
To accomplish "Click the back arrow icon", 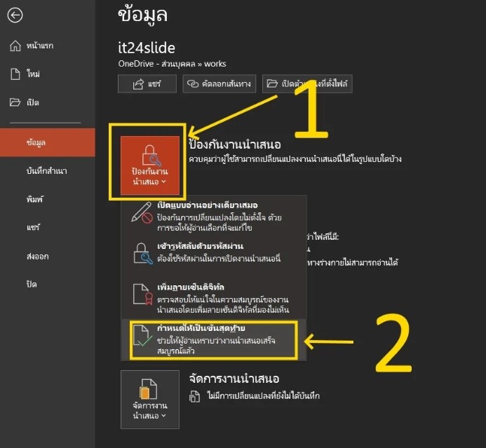I will point(15,15).
